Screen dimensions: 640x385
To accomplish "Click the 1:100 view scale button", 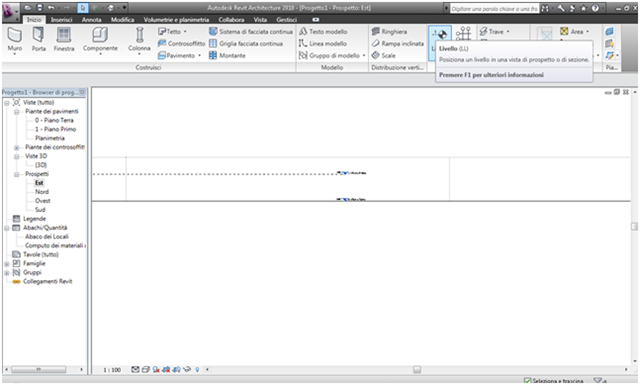I will [112, 370].
